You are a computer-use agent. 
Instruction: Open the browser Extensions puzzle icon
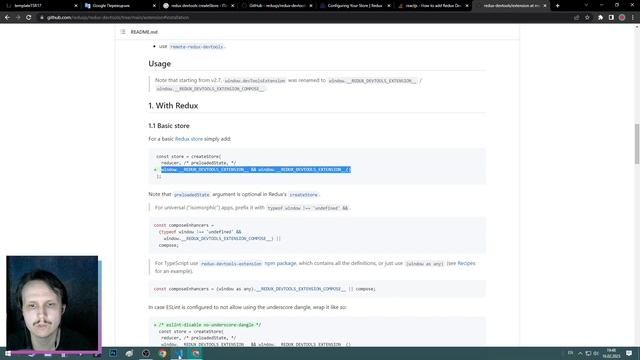600,18
